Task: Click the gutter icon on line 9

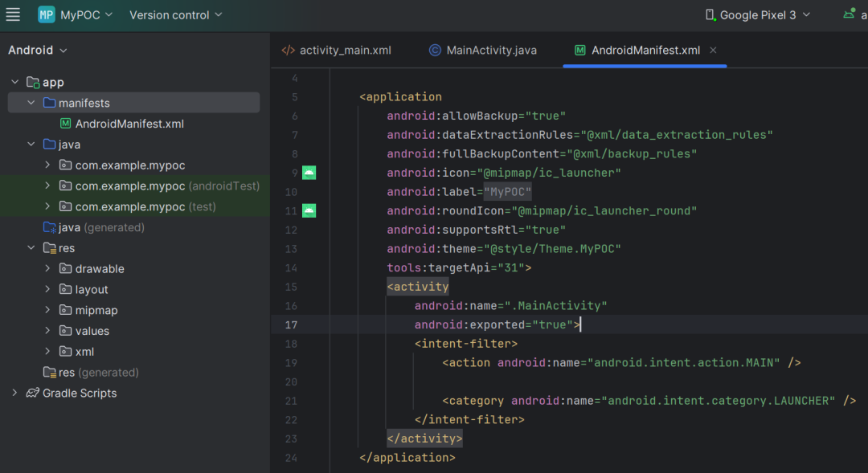Action: pos(309,173)
